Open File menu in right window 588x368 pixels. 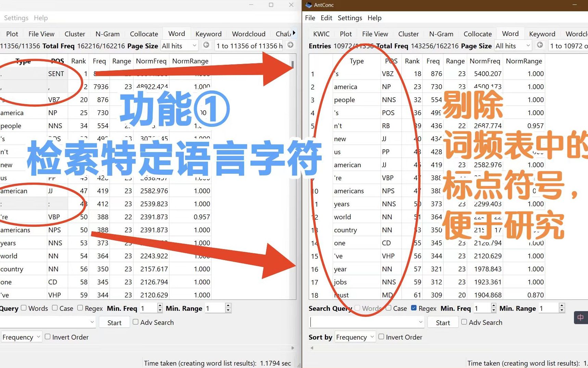[310, 18]
